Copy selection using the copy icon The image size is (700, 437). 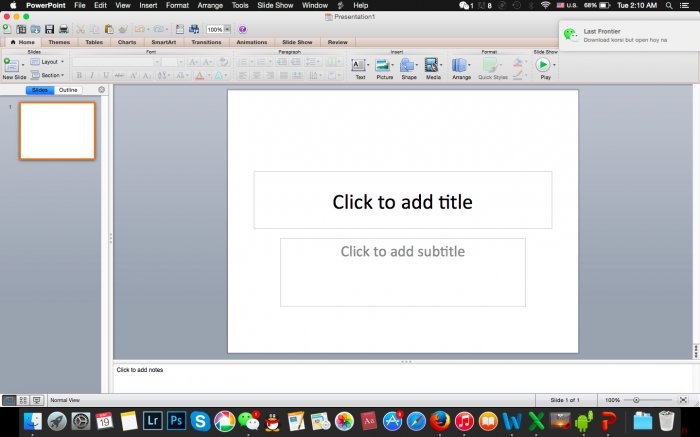coord(95,29)
